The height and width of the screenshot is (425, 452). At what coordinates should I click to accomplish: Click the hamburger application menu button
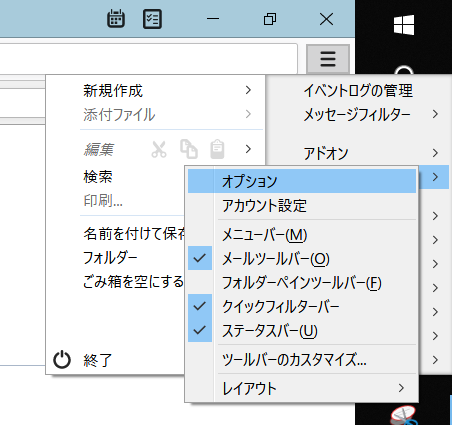click(x=328, y=59)
